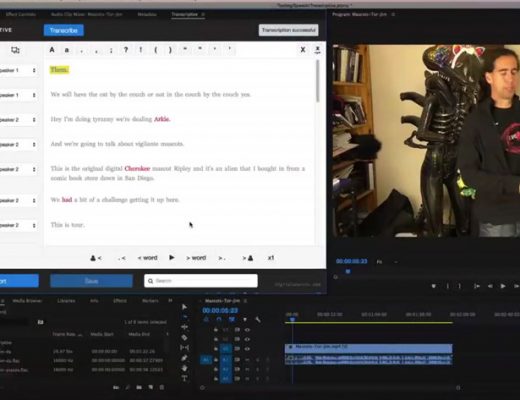Jump to the previous speaker
This screenshot has height=400, width=520.
click(x=96, y=258)
